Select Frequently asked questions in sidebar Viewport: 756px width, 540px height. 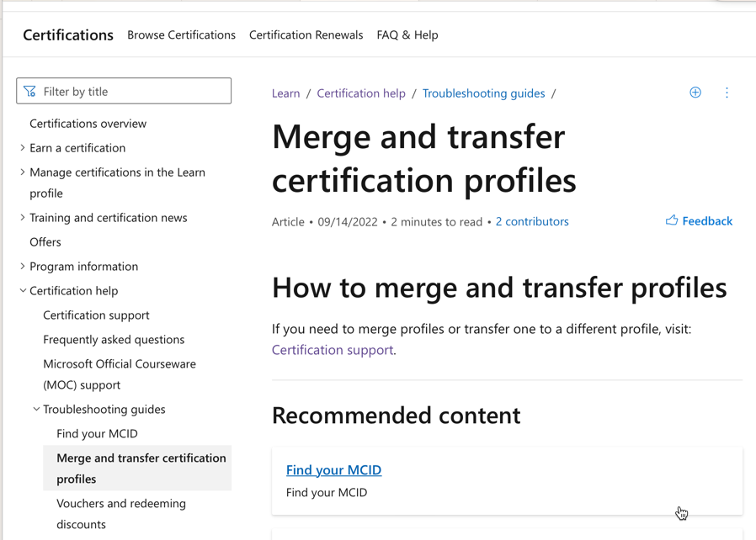(114, 340)
